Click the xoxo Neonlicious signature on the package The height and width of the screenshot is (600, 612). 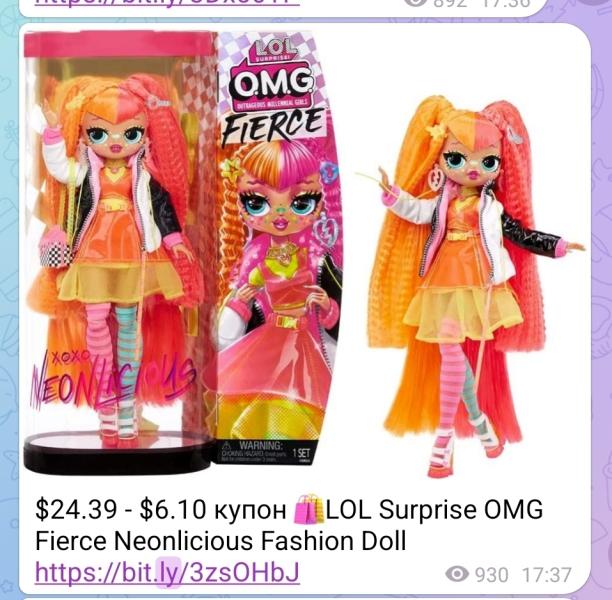(113, 381)
